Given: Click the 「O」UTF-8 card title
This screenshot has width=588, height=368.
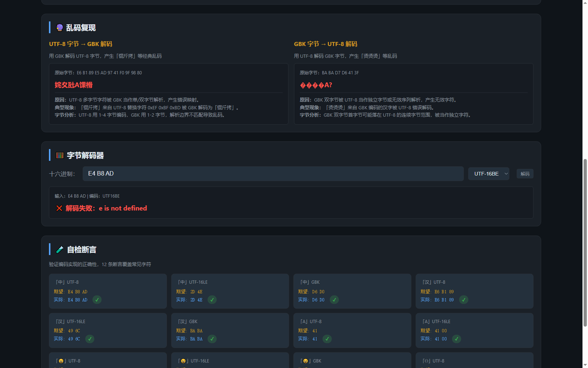Looking at the screenshot, I should point(434,361).
